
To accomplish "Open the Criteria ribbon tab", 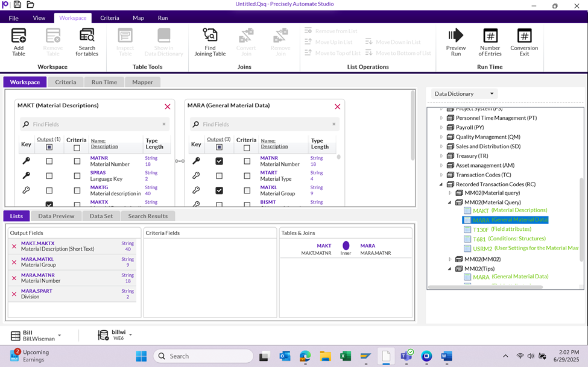I will pyautogui.click(x=110, y=18).
